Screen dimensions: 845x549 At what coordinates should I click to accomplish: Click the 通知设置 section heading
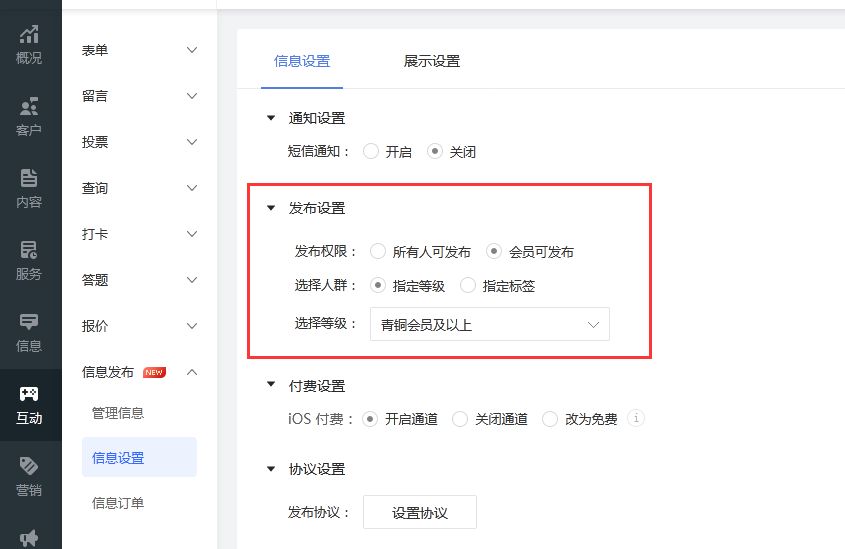pyautogui.click(x=317, y=118)
